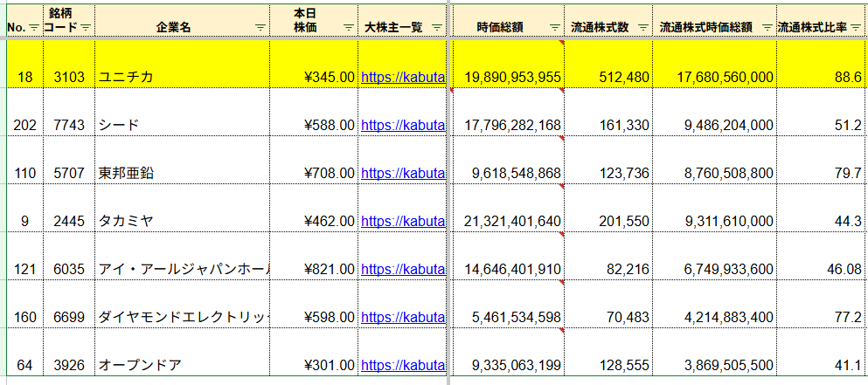
Task: Select float shares cell 123,736
Action: [608, 161]
